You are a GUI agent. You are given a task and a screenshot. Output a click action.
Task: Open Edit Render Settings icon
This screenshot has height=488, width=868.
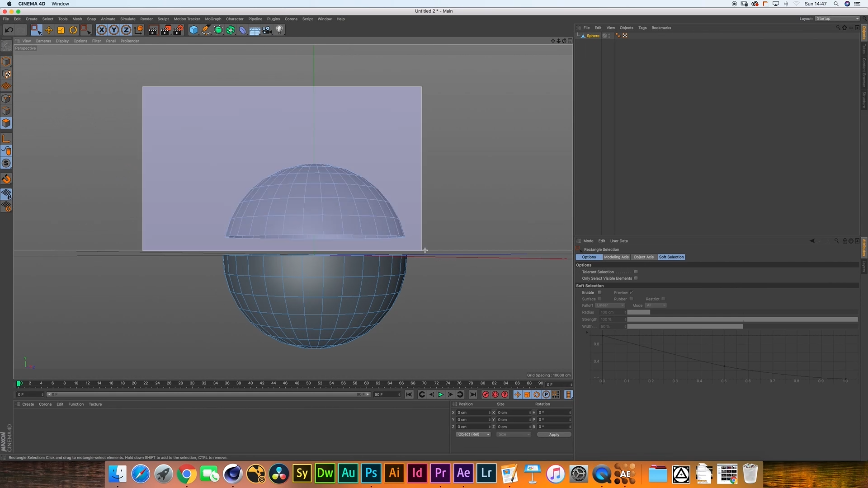click(x=178, y=30)
